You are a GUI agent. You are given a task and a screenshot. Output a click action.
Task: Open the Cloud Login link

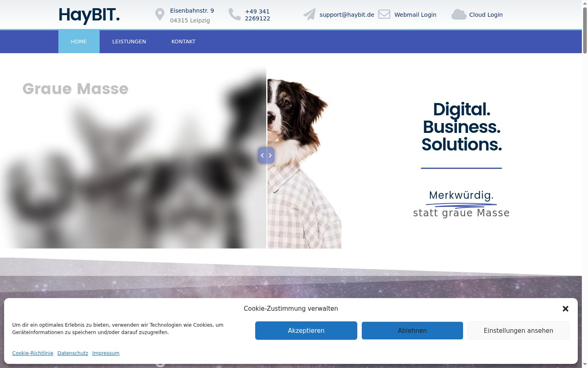coord(486,15)
